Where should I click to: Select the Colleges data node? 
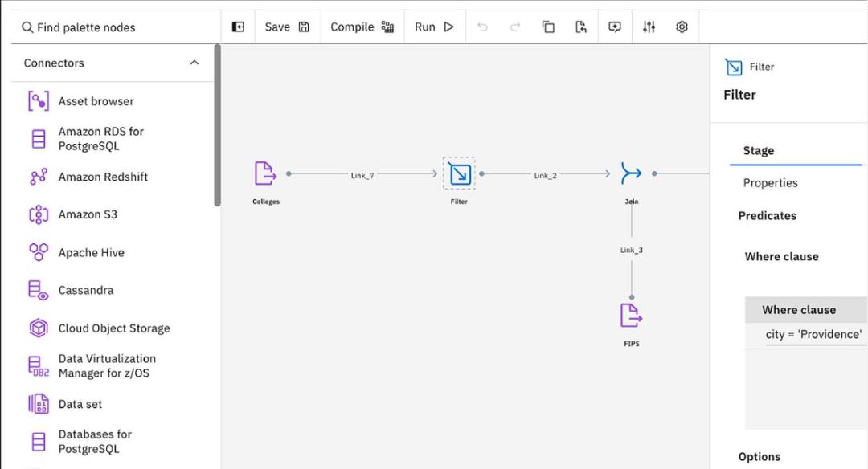265,173
